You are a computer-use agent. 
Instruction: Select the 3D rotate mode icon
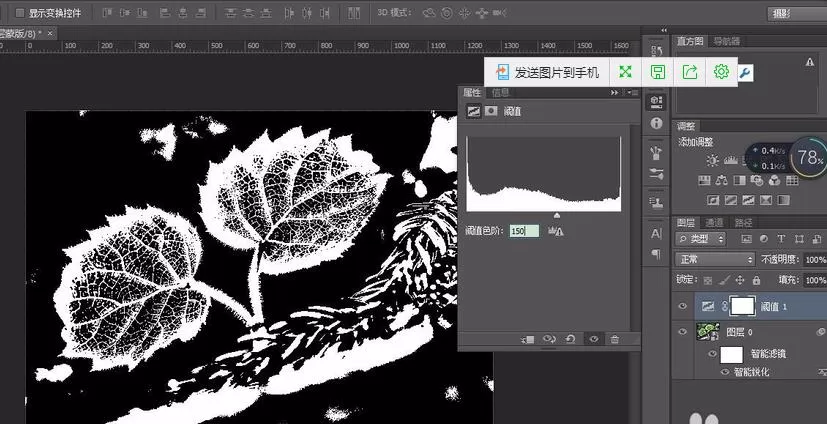click(x=429, y=13)
